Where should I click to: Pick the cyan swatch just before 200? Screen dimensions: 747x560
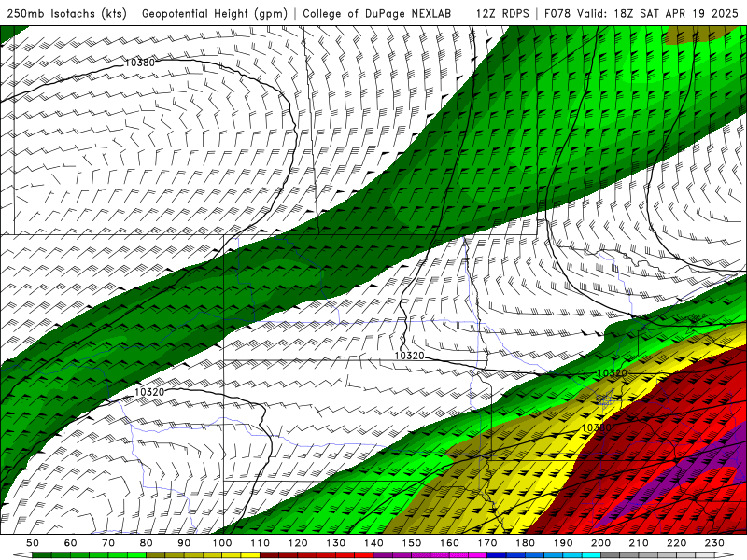[x=592, y=555]
